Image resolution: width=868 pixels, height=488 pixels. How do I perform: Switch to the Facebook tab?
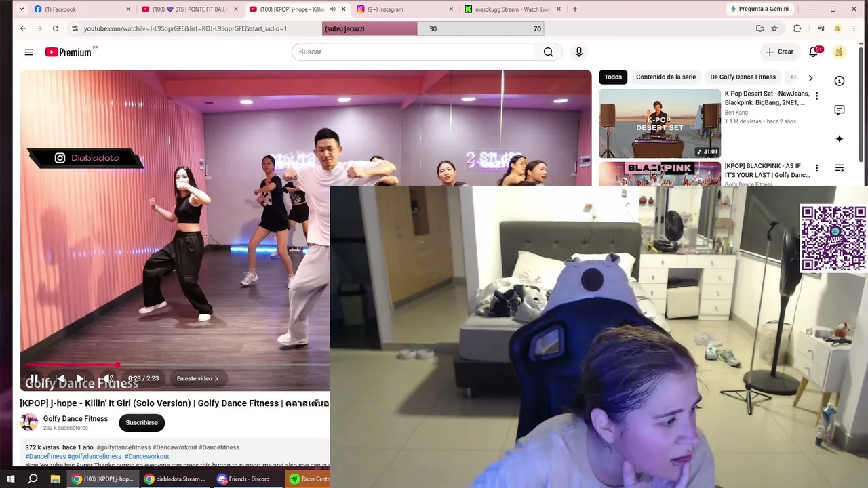(x=82, y=9)
